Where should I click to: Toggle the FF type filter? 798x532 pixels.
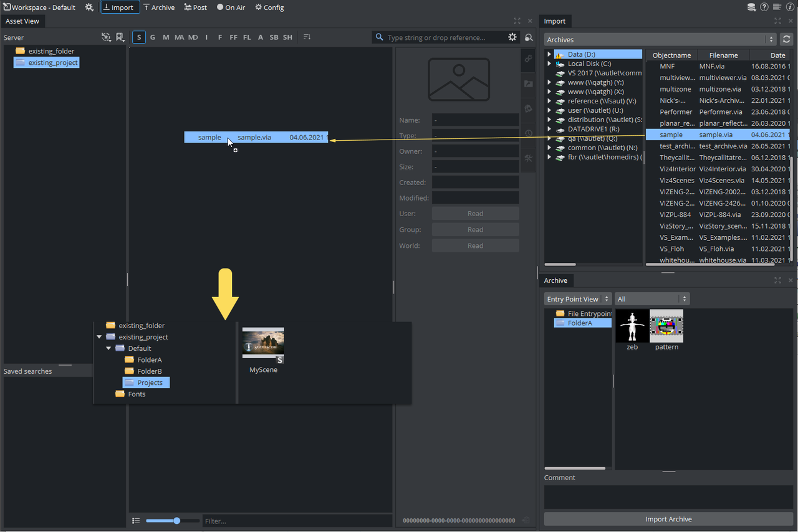pos(233,37)
